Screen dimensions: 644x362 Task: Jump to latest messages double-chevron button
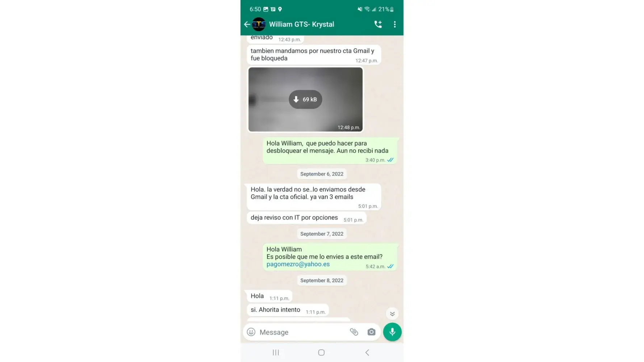(392, 313)
